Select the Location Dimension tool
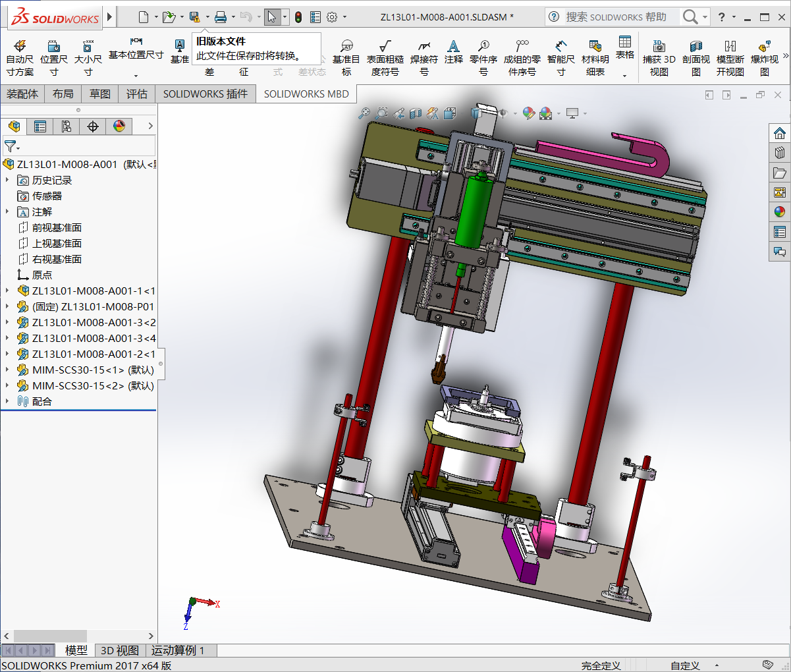This screenshot has width=791, height=672. pyautogui.click(x=54, y=58)
